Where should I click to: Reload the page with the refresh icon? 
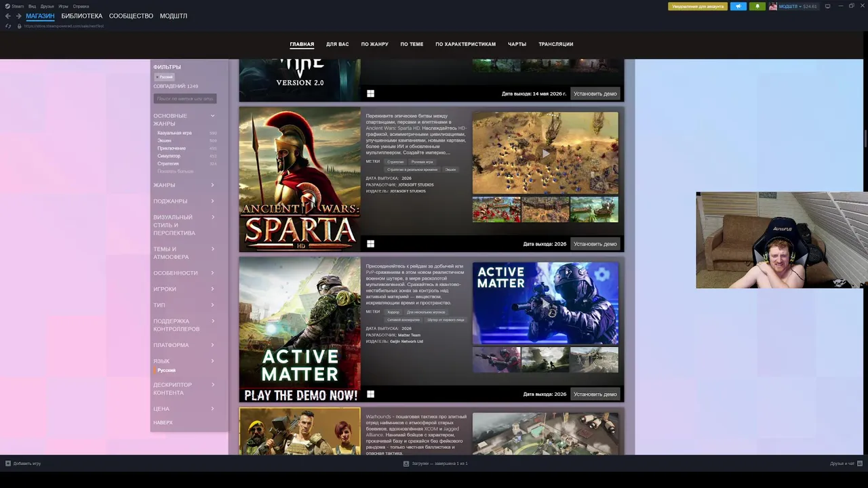click(8, 26)
